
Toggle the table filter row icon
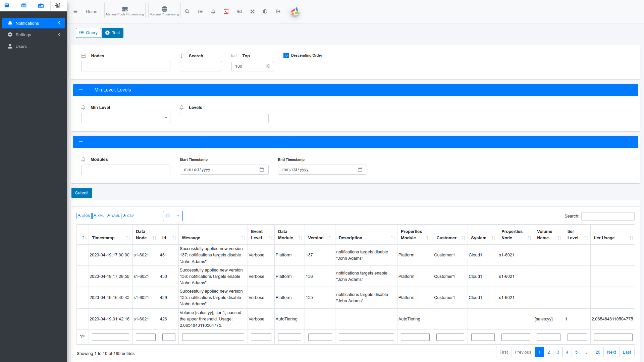tap(83, 337)
